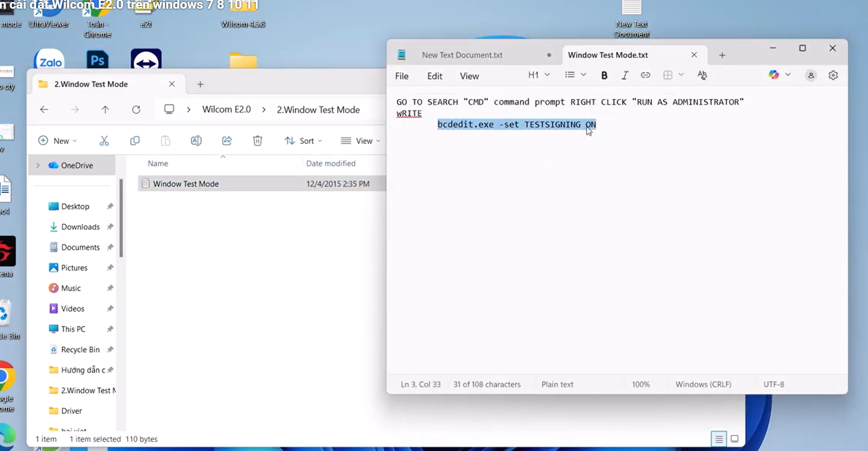The image size is (868, 451).
Task: Switch to details view layout
Action: [719, 439]
